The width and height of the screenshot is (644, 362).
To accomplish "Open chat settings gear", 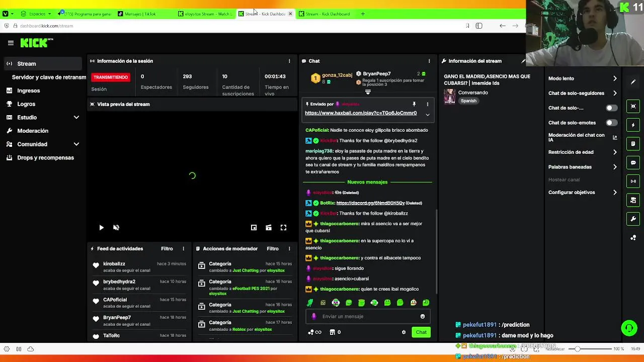I will coord(404,332).
